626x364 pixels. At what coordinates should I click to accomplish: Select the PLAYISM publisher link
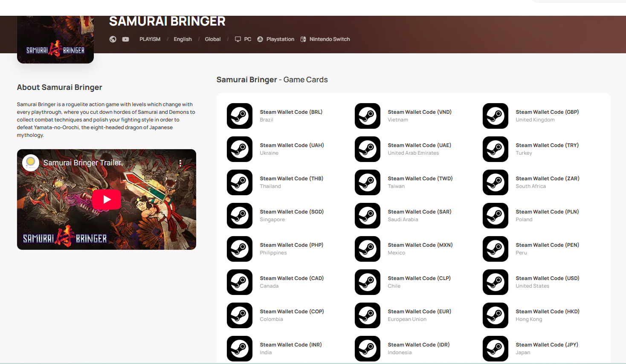click(150, 39)
